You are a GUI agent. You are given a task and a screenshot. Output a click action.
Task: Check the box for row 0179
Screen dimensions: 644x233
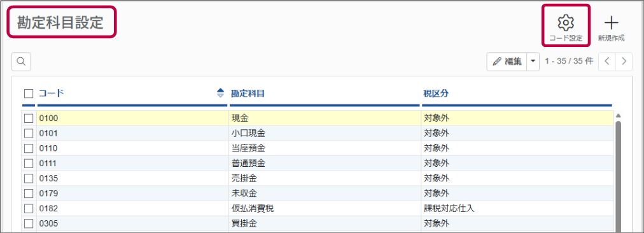click(x=29, y=193)
